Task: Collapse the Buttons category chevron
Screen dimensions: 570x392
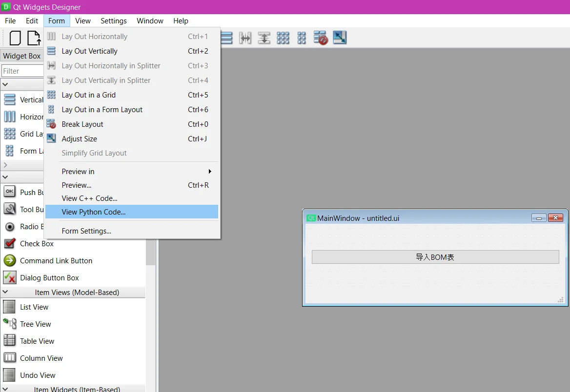Action: pyautogui.click(x=5, y=177)
